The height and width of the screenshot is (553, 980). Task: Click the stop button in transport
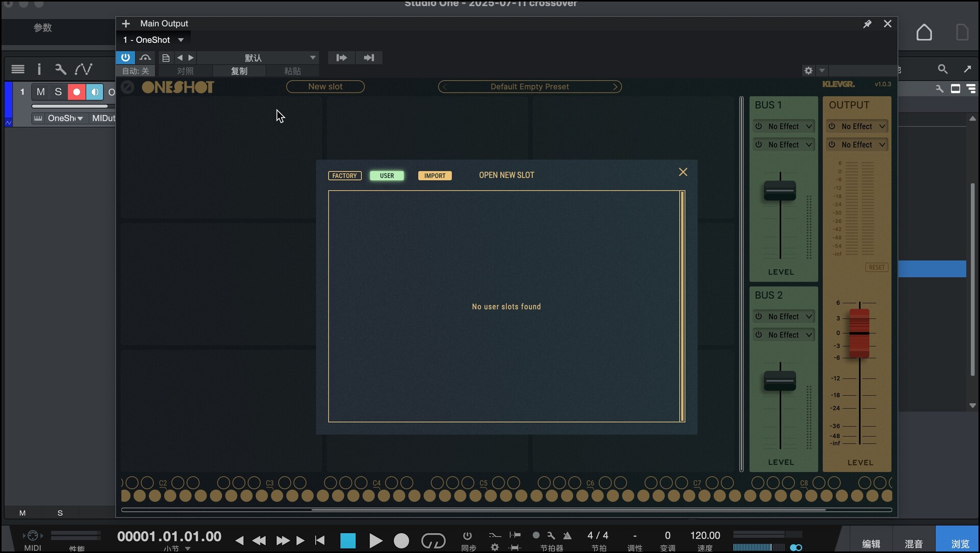(x=348, y=540)
